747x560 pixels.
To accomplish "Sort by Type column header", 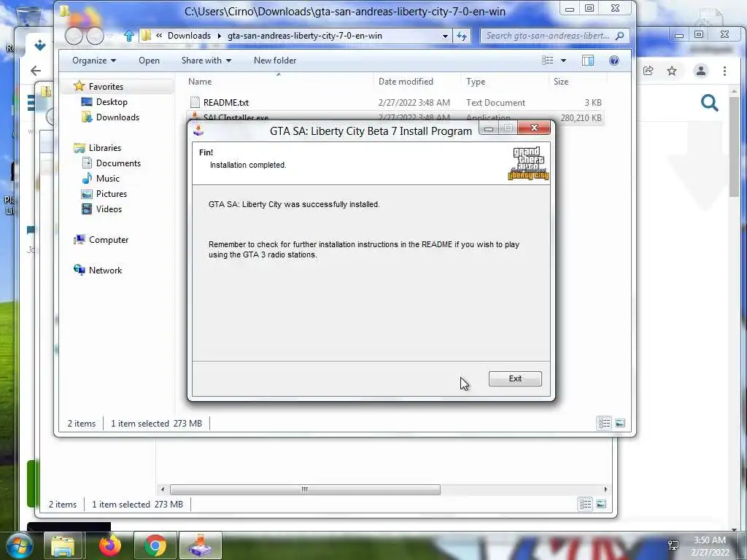I will tap(476, 82).
